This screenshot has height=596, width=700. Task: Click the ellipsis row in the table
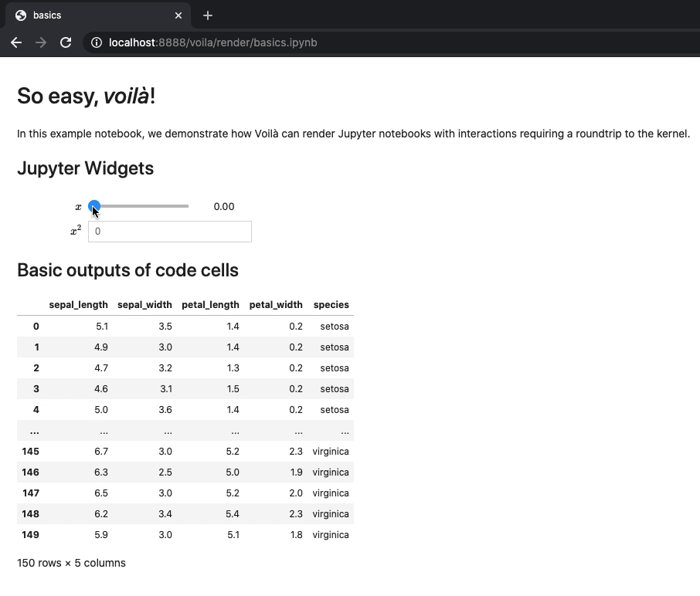pyautogui.click(x=32, y=430)
